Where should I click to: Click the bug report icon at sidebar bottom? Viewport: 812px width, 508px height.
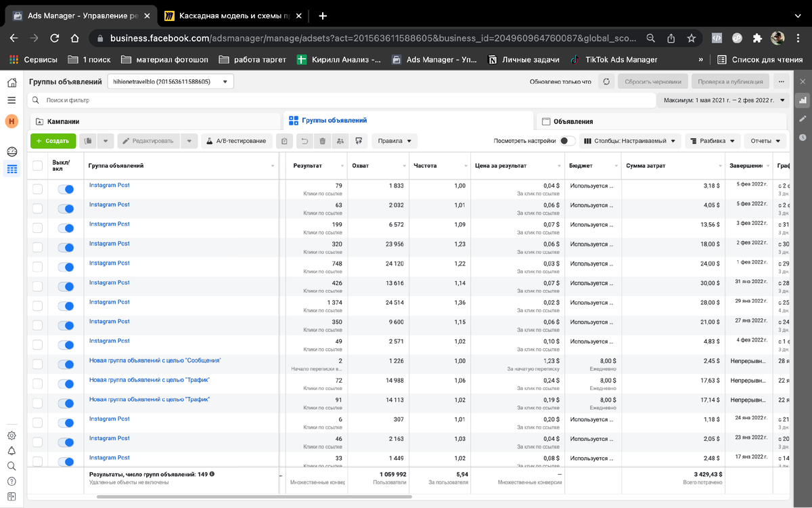click(12, 497)
